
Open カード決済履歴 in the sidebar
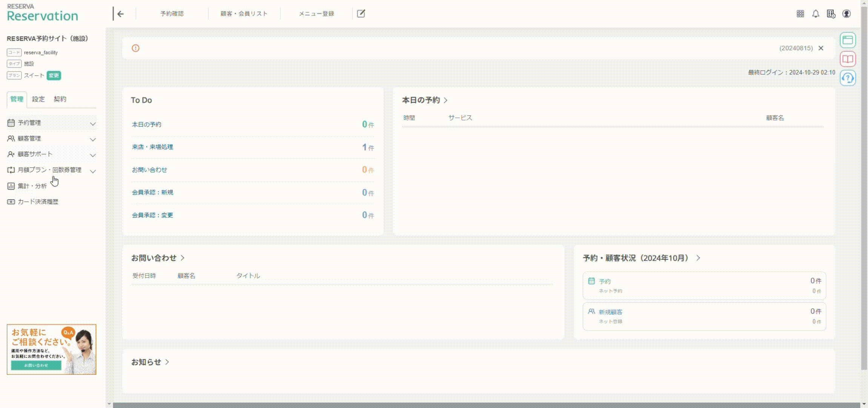(38, 202)
